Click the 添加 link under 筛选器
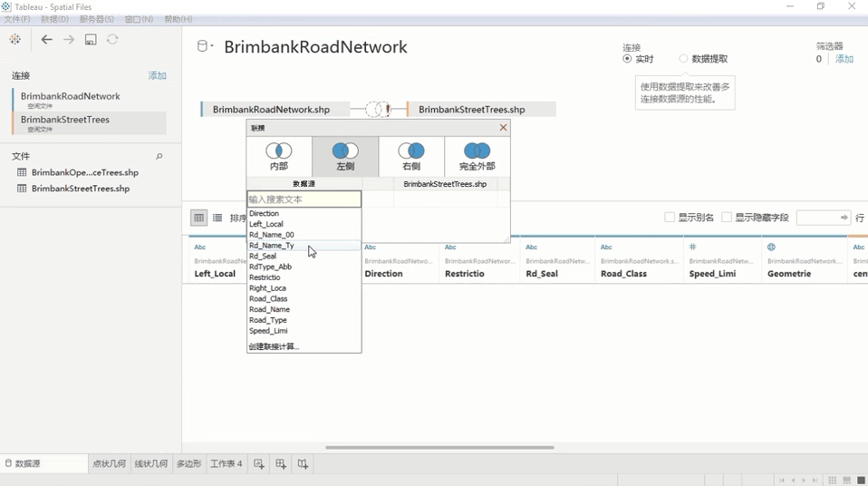This screenshot has width=868, height=486. (x=844, y=59)
